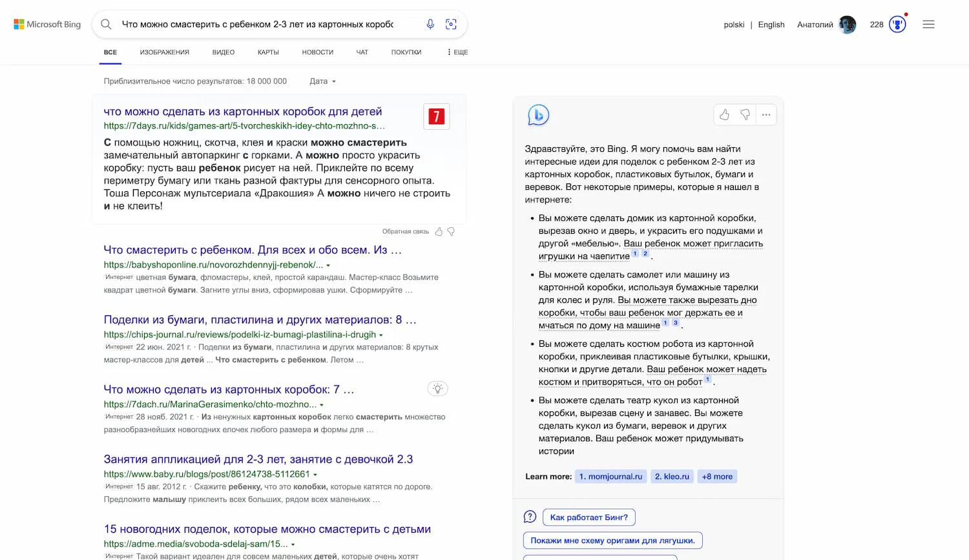This screenshot has width=969, height=560.
Task: Click the Обратная связь feedback link
Action: pos(406,231)
